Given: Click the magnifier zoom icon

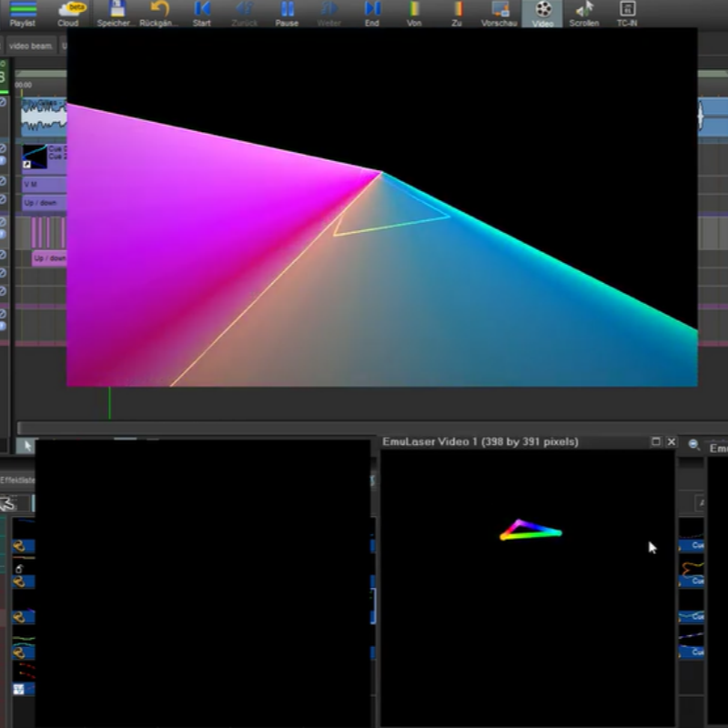Looking at the screenshot, I should pos(693,444).
